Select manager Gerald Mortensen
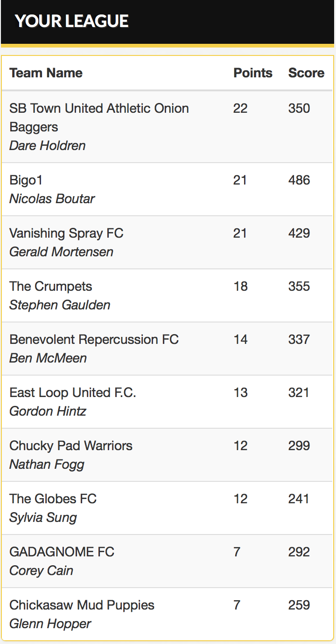336x644 pixels. click(61, 252)
